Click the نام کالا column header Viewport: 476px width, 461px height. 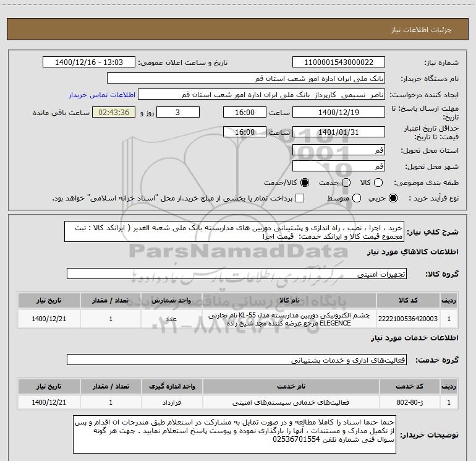click(289, 300)
